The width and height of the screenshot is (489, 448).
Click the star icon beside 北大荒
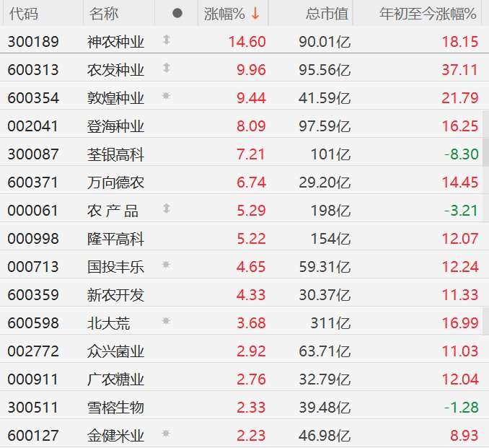(x=166, y=321)
